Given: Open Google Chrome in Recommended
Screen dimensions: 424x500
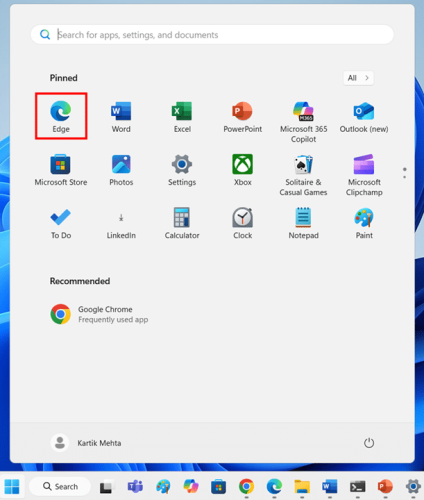Looking at the screenshot, I should coord(99,314).
